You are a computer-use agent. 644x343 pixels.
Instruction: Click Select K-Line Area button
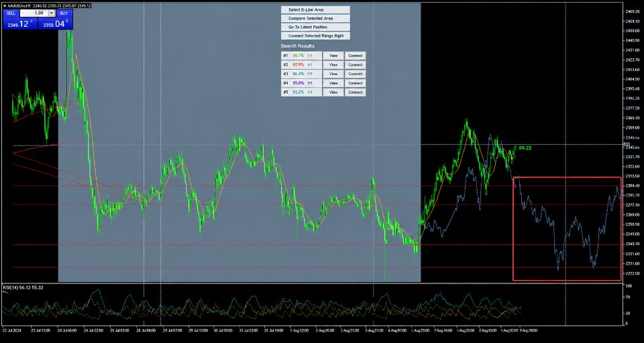315,9
